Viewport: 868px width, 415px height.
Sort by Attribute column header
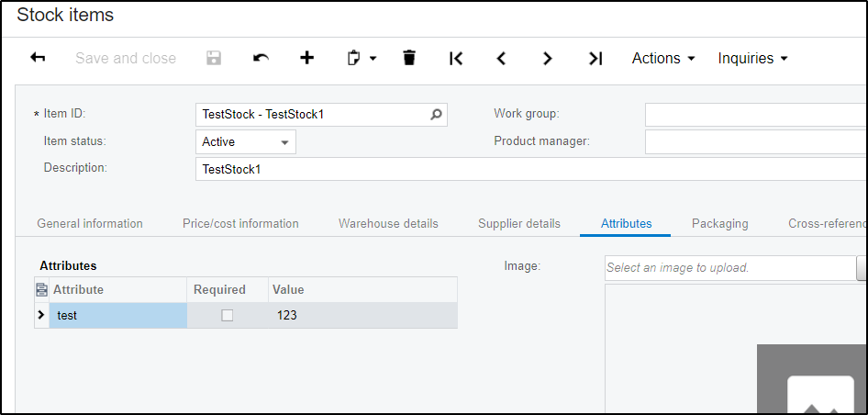click(118, 289)
